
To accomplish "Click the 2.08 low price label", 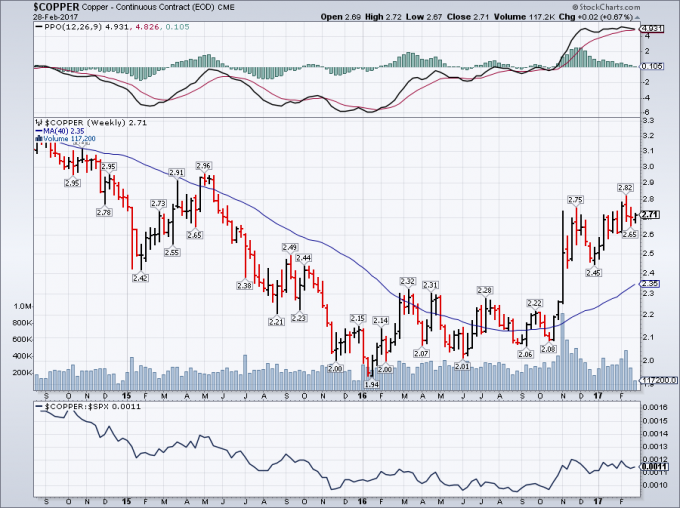I will 548,349.
